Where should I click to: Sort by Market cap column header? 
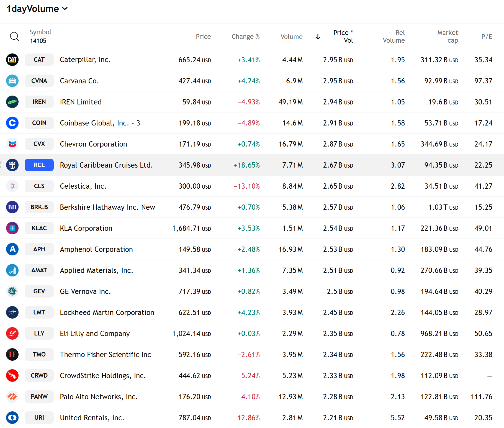point(448,36)
